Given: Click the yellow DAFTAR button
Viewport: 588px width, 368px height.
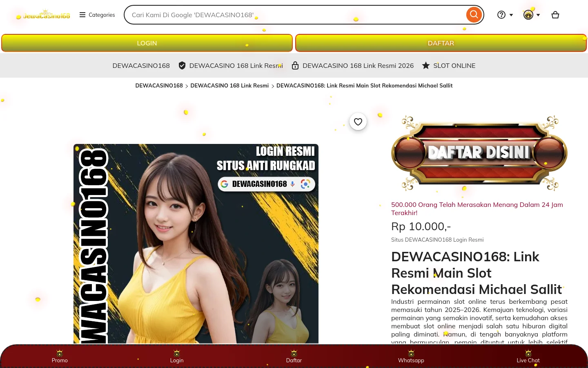Looking at the screenshot, I should click(441, 43).
